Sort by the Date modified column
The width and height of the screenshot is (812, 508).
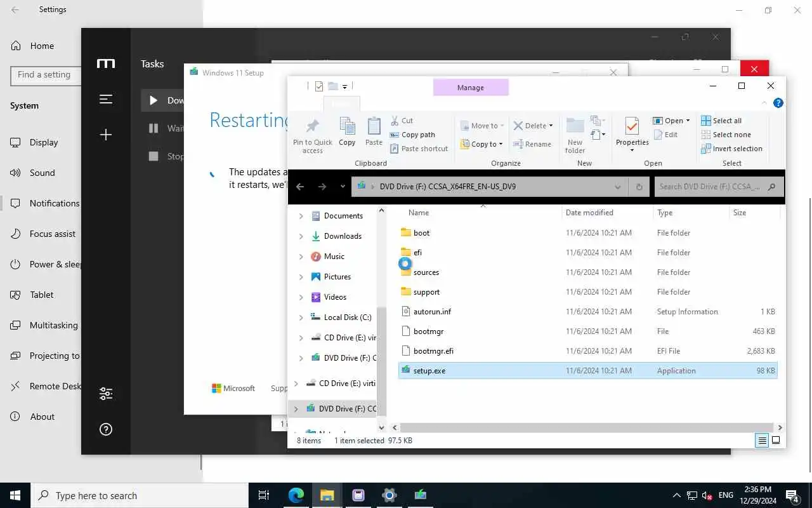pyautogui.click(x=607, y=213)
